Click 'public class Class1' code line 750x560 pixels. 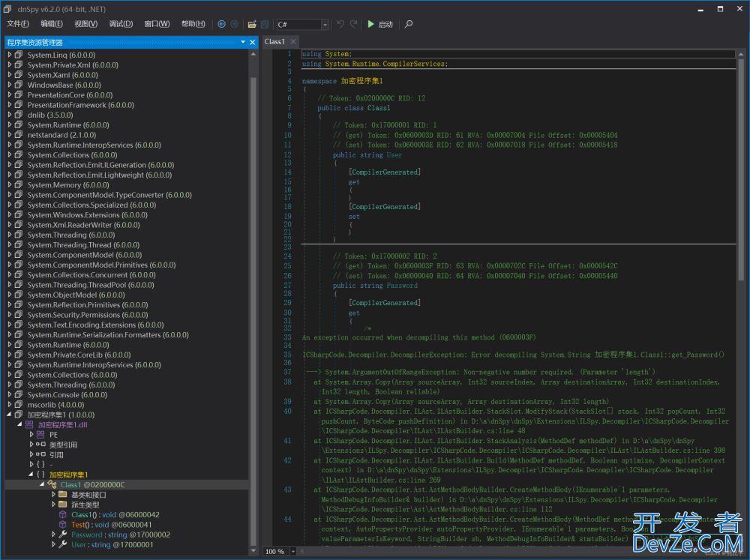pyautogui.click(x=354, y=108)
